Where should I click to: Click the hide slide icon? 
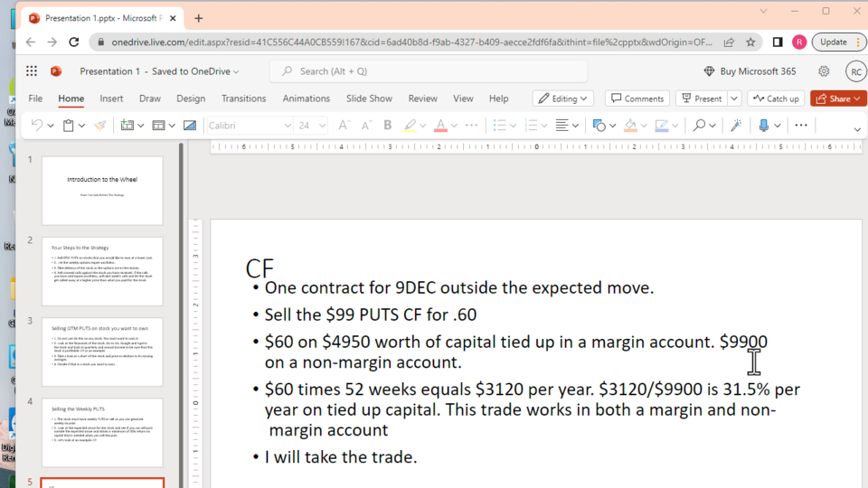tap(190, 126)
